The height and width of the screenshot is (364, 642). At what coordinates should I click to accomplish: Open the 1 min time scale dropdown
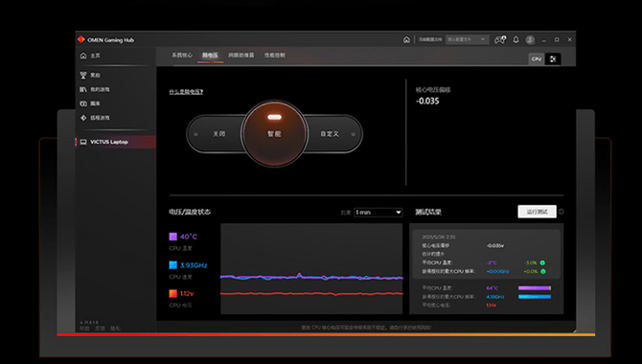(378, 212)
